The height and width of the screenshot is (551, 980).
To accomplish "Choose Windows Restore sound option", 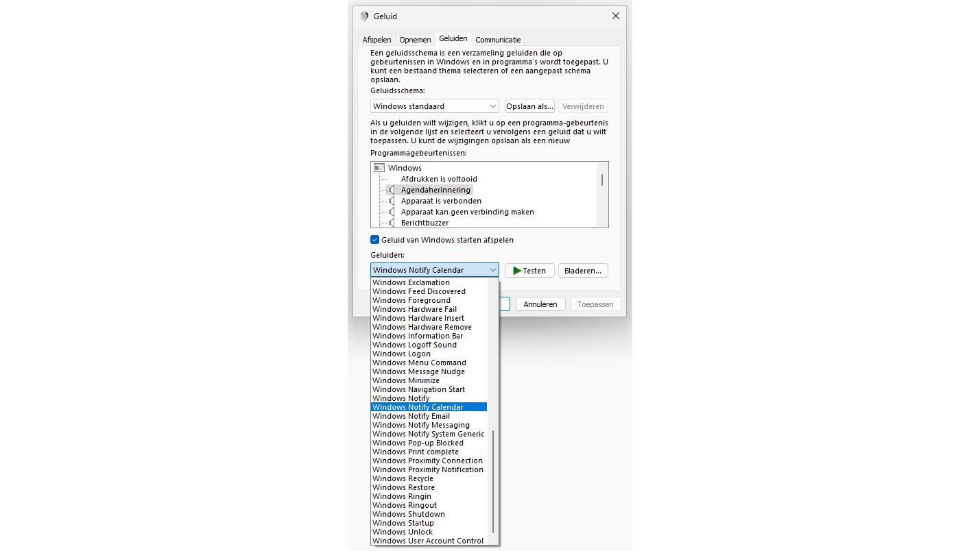I will [429, 487].
